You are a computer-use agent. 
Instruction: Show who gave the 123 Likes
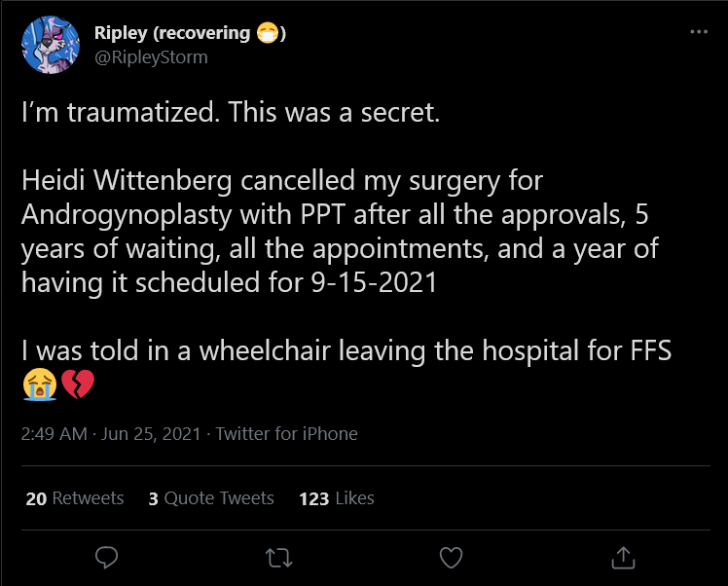(x=337, y=498)
